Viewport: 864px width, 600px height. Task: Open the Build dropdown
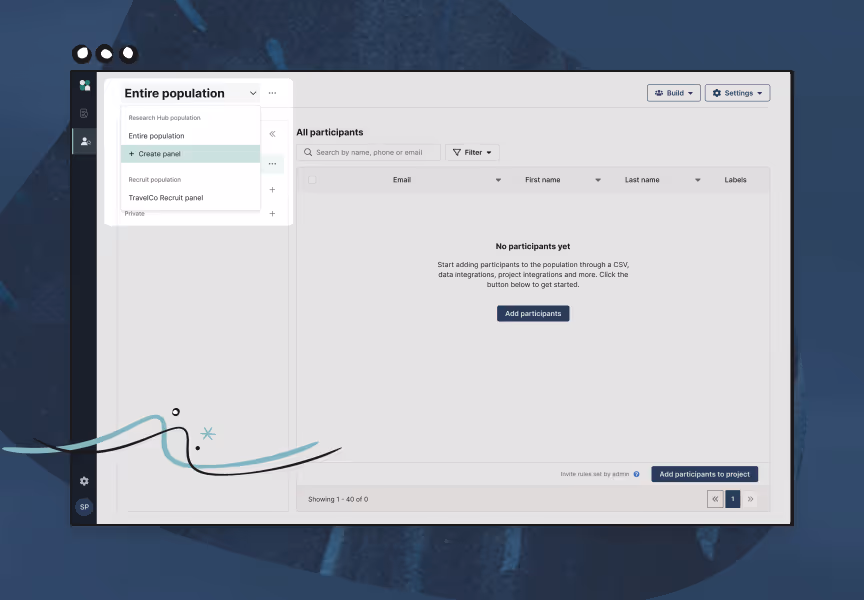coord(673,93)
